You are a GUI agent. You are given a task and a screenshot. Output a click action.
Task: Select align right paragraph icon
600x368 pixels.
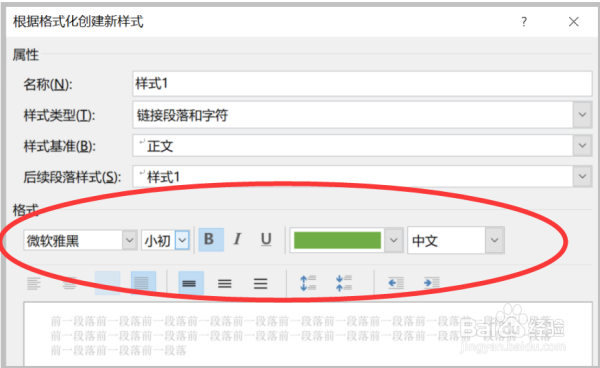coord(108,283)
